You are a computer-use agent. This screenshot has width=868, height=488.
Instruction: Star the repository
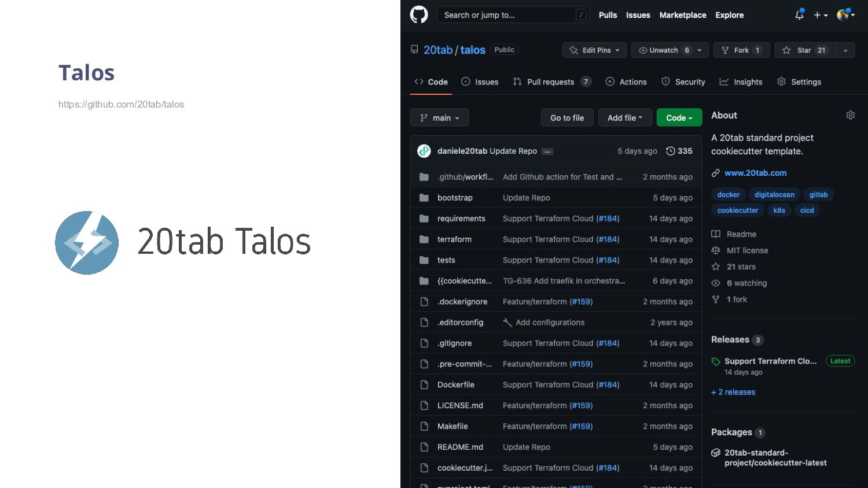(x=805, y=50)
